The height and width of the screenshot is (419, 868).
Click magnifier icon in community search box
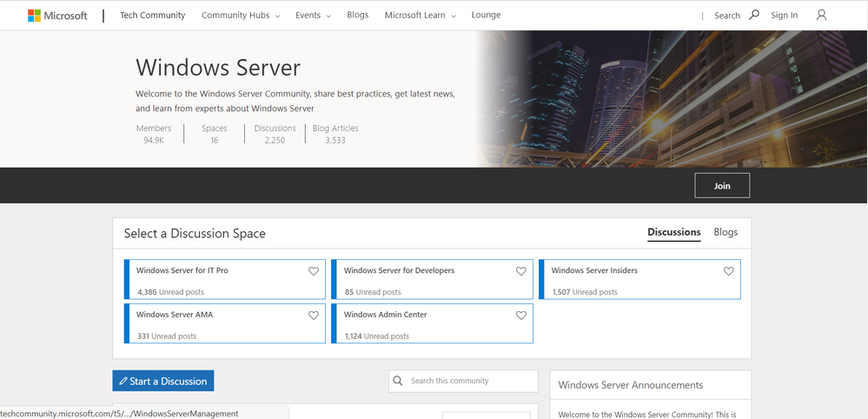pos(397,381)
